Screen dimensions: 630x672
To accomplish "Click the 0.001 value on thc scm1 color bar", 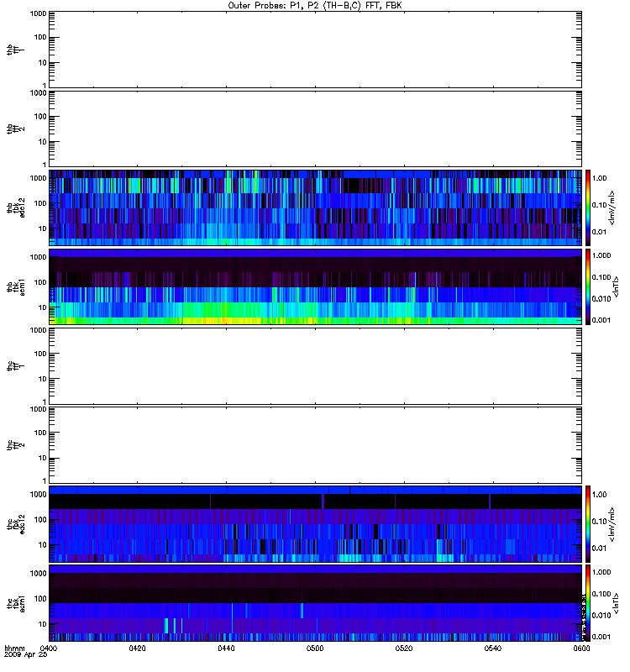I will 601,637.
